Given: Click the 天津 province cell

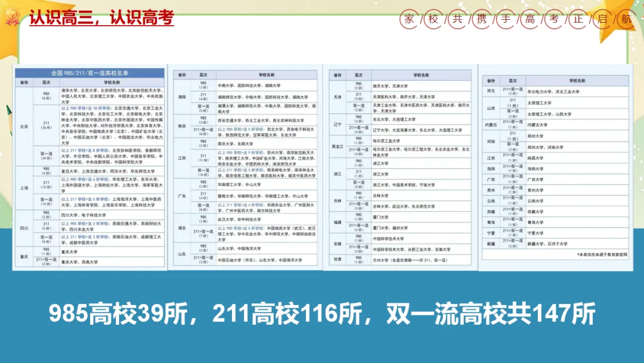Looking at the screenshot, I should coord(337,97).
